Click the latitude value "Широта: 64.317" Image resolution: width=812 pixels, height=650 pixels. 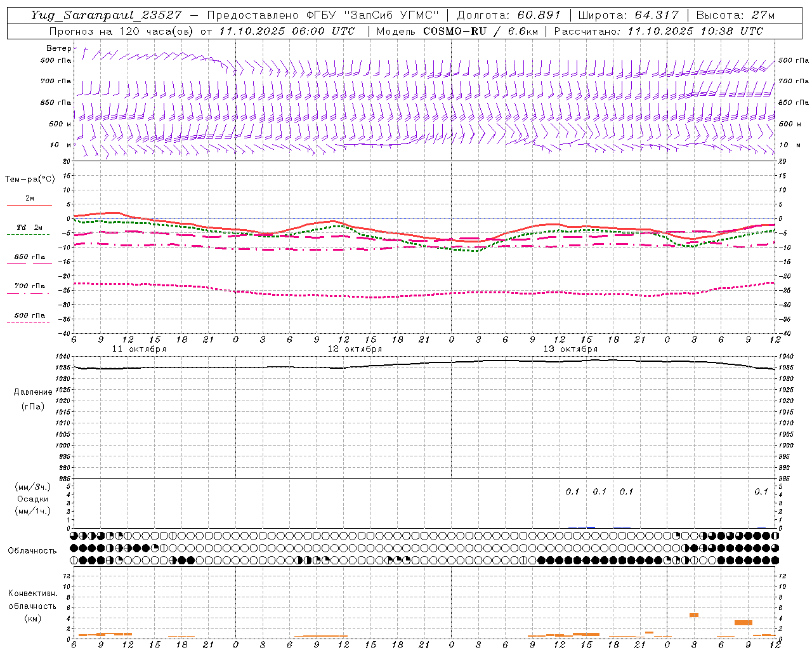tap(628, 16)
